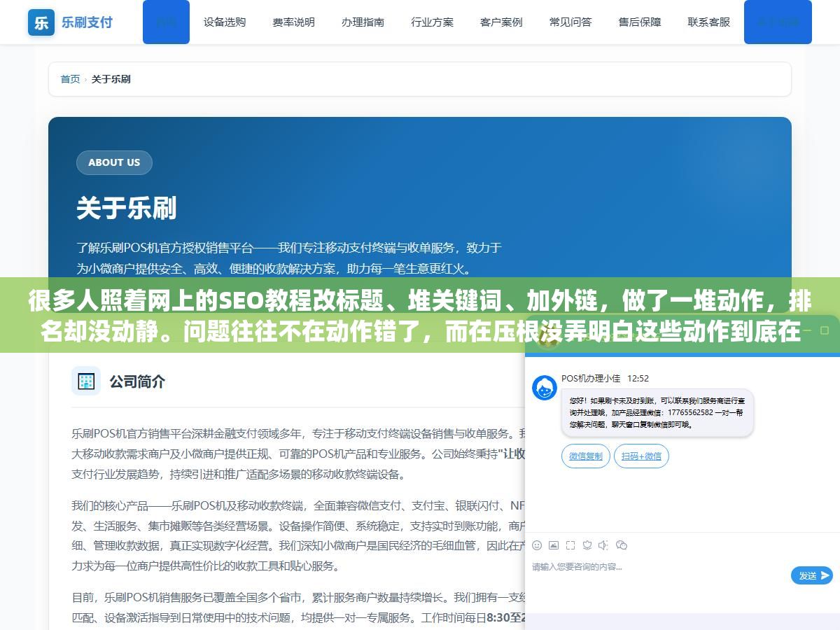
Task: Click the 公司简介 building icon
Action: [86, 381]
